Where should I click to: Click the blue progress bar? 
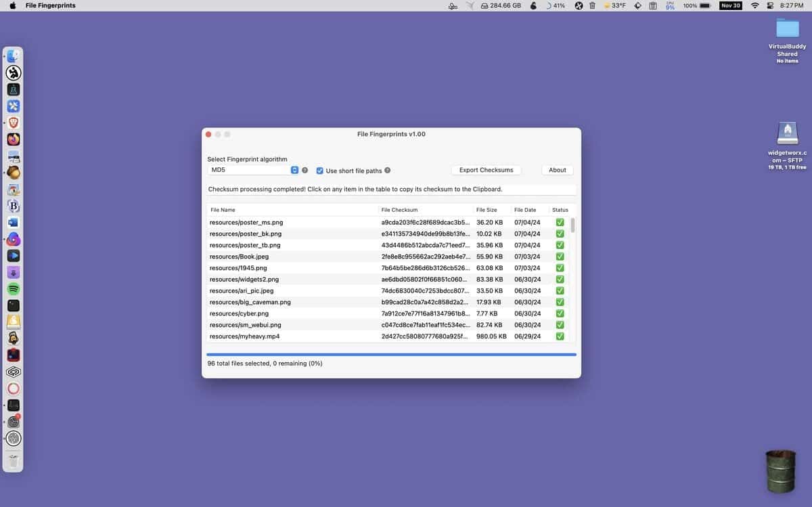coord(391,354)
